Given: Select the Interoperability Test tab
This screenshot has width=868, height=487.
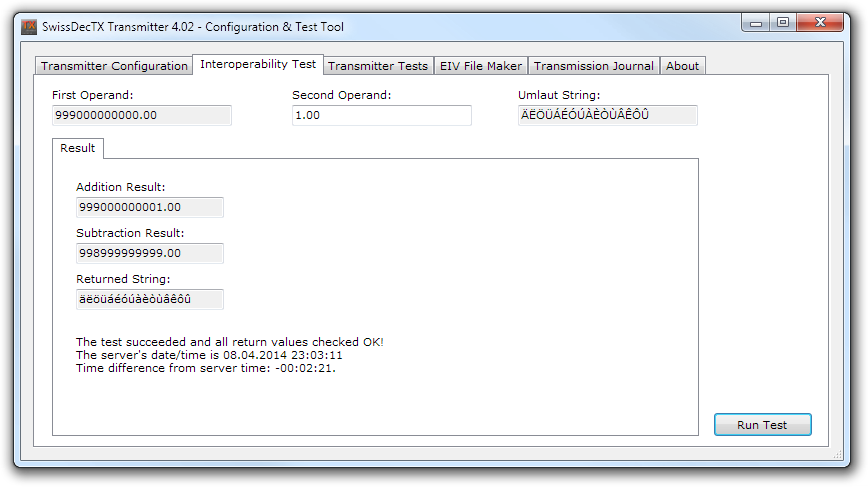Looking at the screenshot, I should pos(258,64).
